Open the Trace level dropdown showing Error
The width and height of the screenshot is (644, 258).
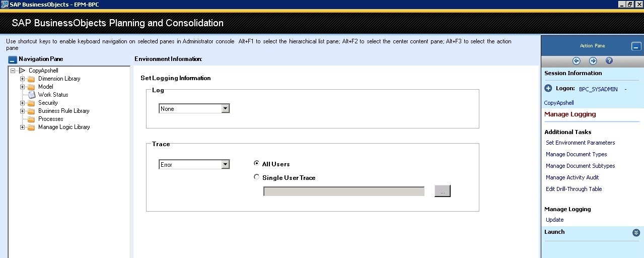(194, 165)
